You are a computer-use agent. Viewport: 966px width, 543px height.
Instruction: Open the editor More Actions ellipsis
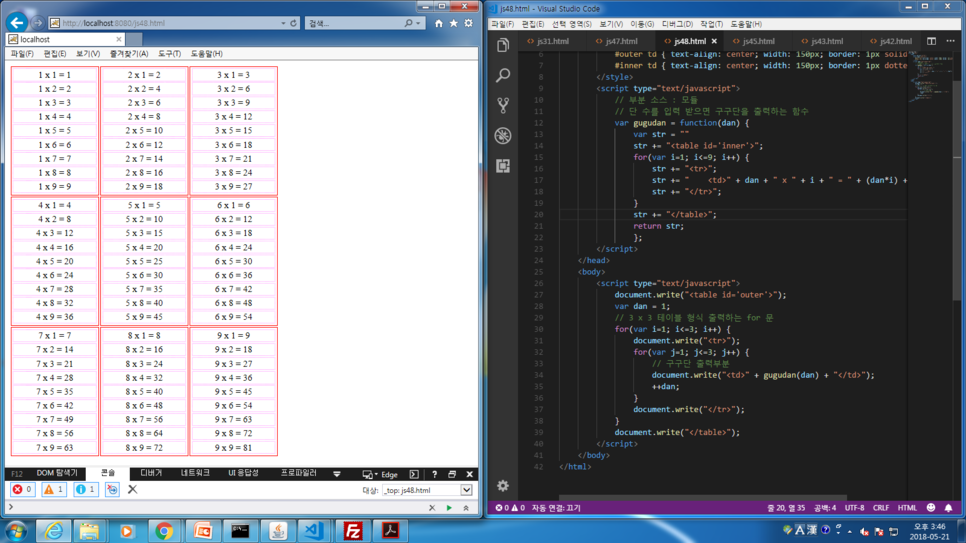click(950, 41)
